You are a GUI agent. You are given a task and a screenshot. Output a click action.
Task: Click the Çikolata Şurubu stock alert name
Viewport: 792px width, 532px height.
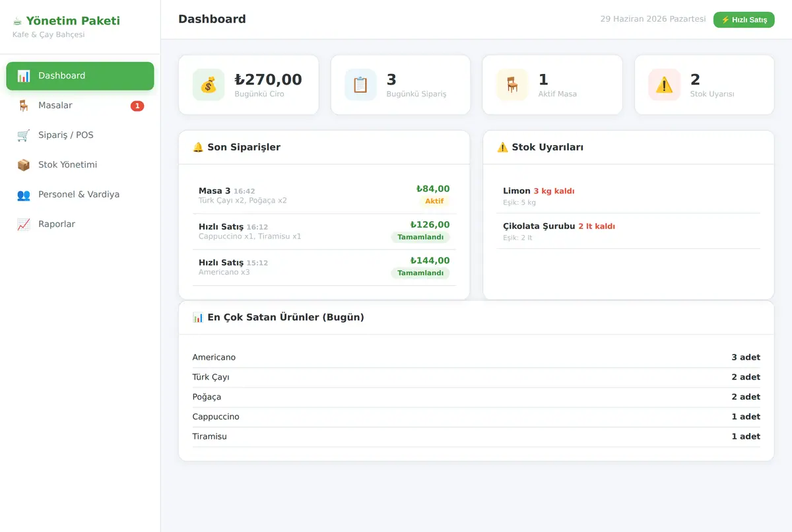[x=539, y=226]
